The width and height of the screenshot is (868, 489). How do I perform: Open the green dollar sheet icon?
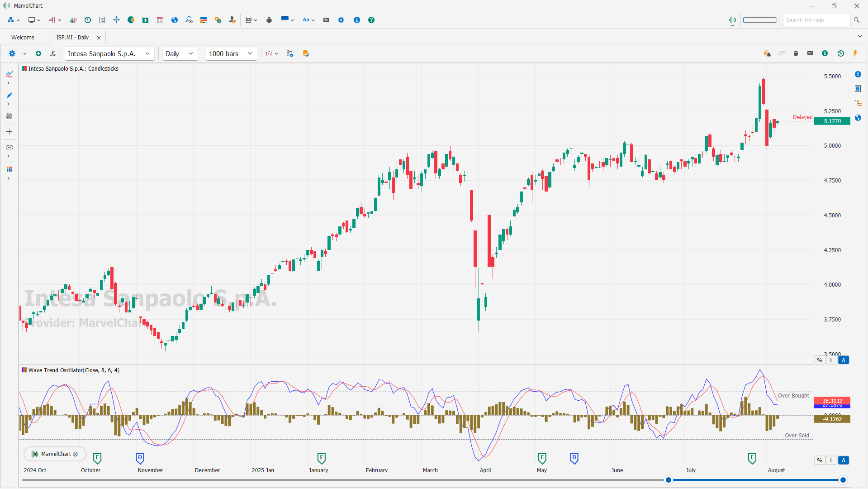(146, 20)
